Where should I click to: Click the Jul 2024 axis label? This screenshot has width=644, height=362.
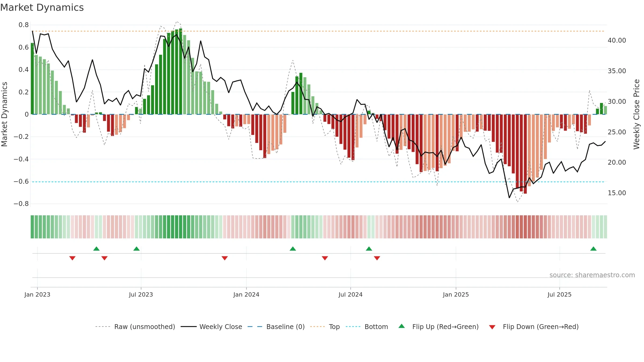tap(350, 294)
